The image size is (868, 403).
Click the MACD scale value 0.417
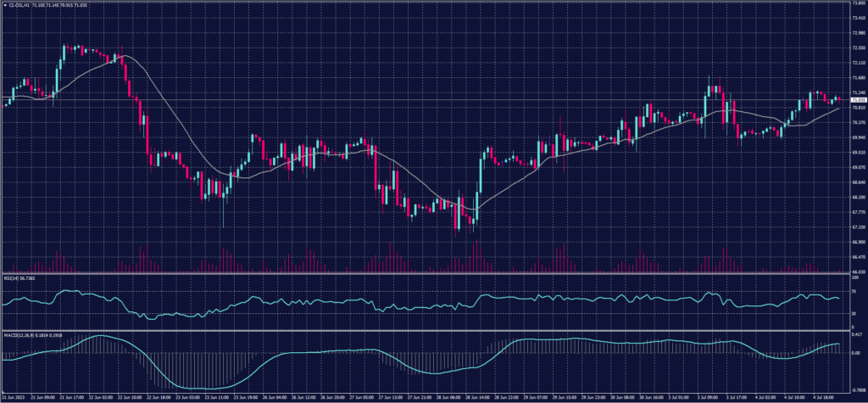click(855, 333)
